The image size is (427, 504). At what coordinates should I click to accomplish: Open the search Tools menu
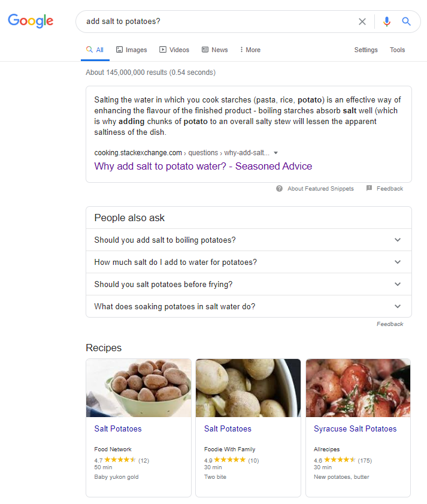398,50
